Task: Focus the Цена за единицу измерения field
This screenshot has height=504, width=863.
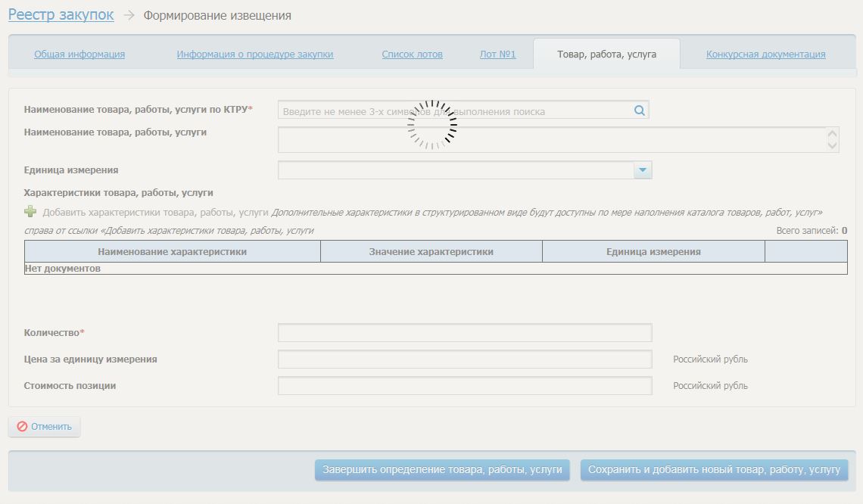Action: pos(464,359)
